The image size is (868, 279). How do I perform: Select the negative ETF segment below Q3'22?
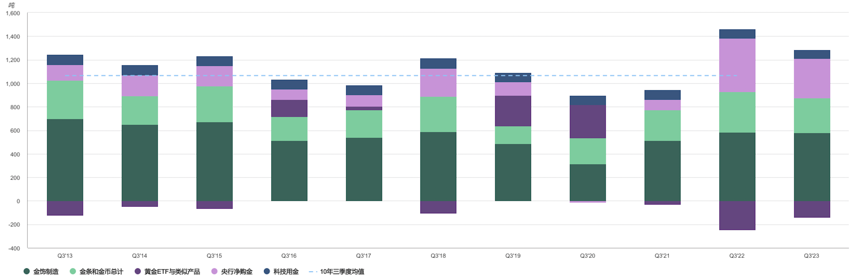pos(737,215)
